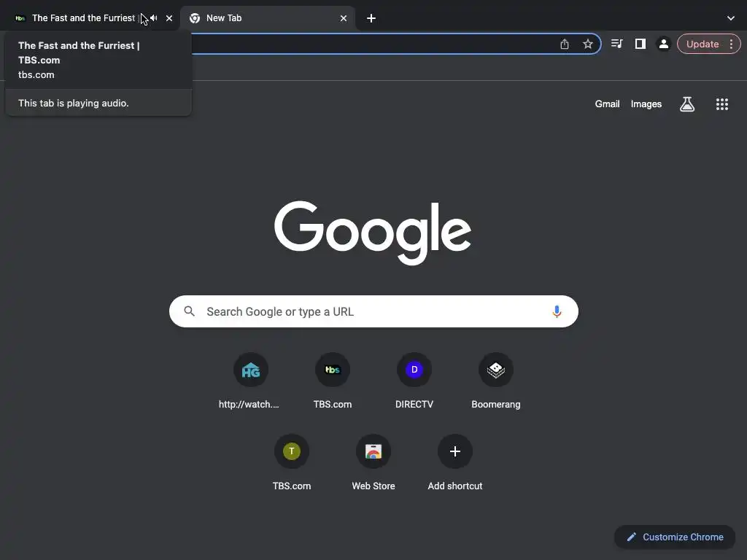Click the Update button
The image size is (747, 560).
703,44
